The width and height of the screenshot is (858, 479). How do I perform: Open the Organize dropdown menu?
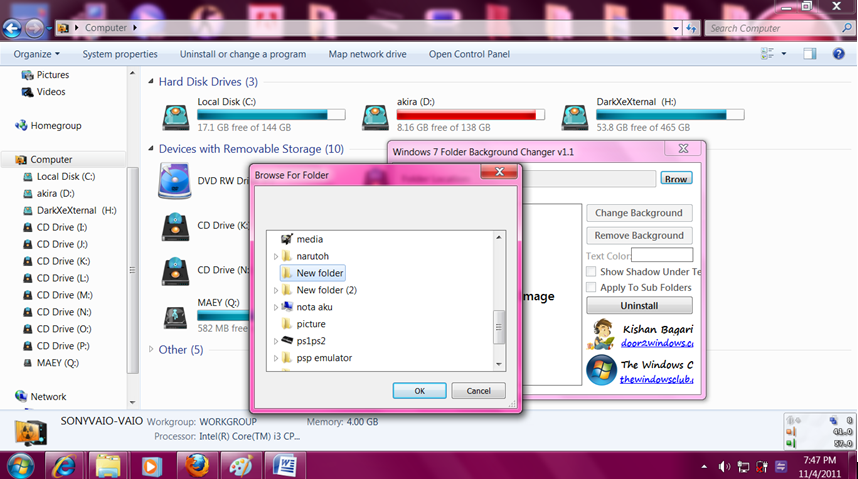tap(37, 54)
